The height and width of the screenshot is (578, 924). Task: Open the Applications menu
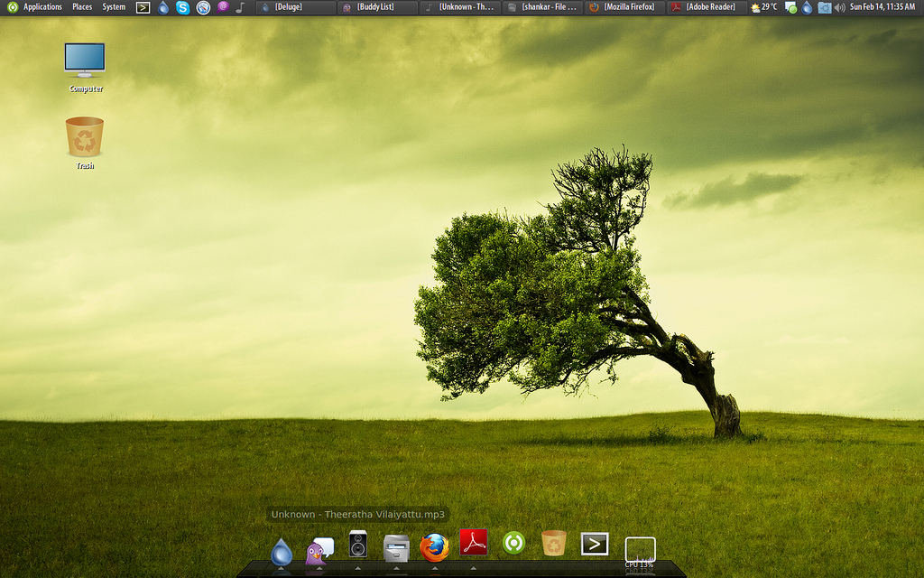tap(42, 7)
